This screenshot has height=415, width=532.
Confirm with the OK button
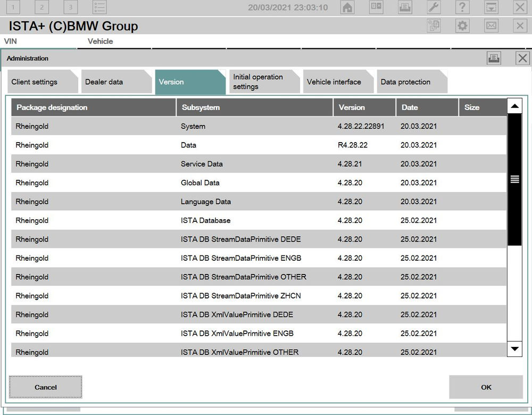click(486, 387)
